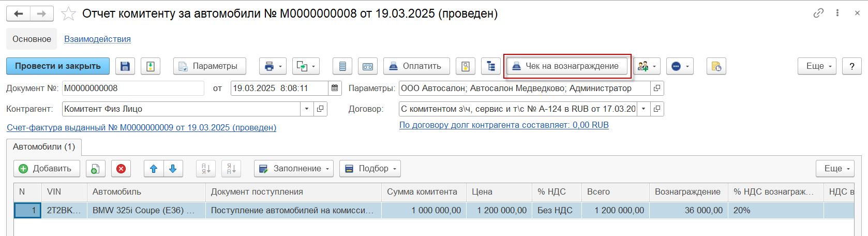868x236 pixels.
Task: Close the document with the X button
Action: pos(857,13)
